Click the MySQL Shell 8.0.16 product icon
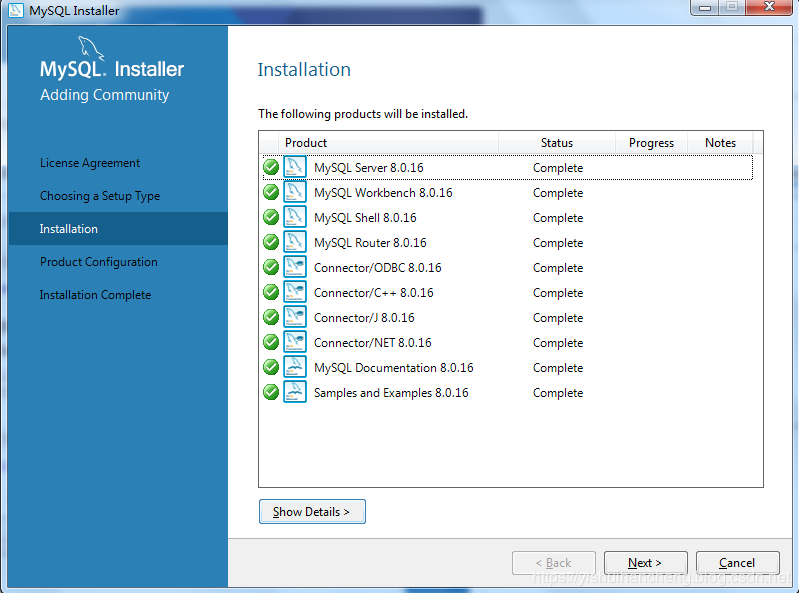The image size is (799, 593). [x=295, y=217]
